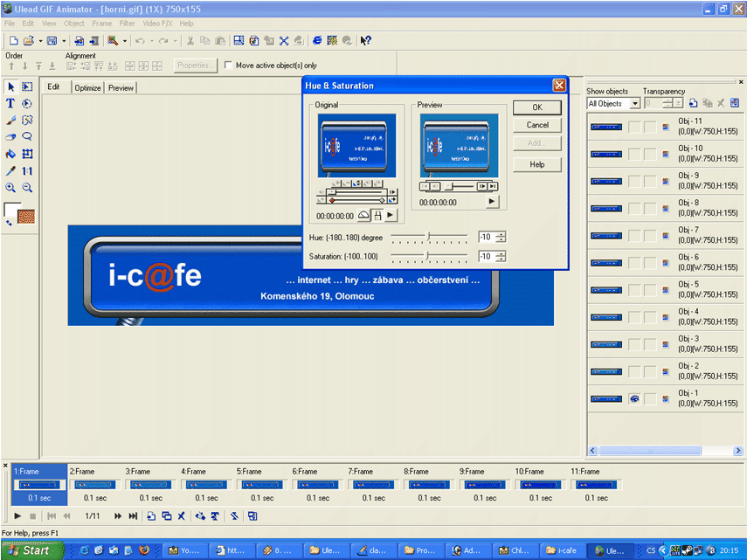Click the blue X delete icon in top toolbar
This screenshot has width=747, height=560.
click(284, 41)
